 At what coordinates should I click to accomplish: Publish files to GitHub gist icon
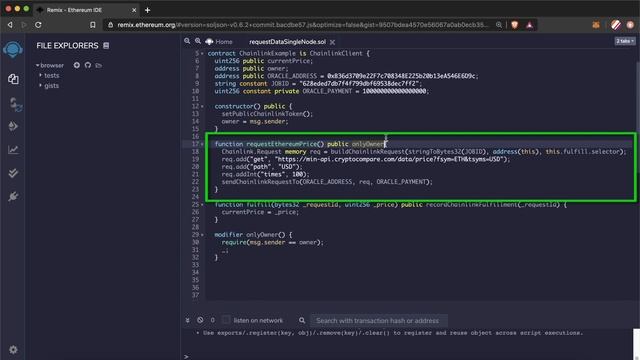click(88, 65)
